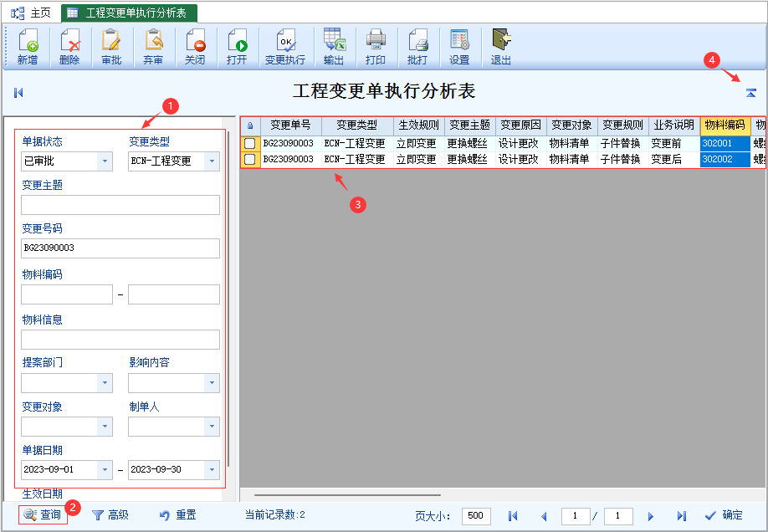Click the 物料信息 input field

coord(120,340)
